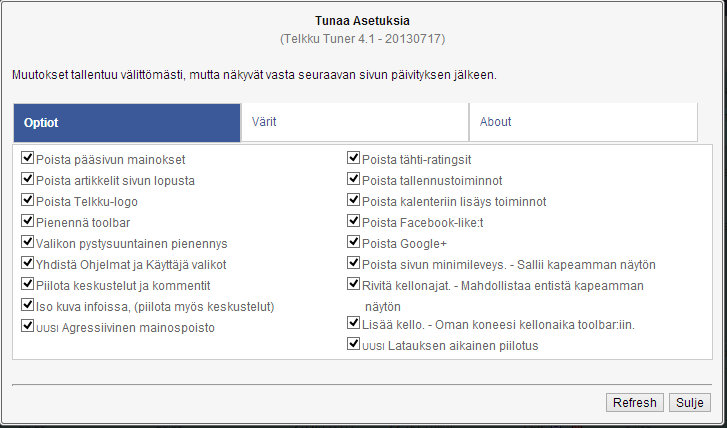Disable 'Piilota keskustelut ja kommentit'
The height and width of the screenshot is (428, 727).
[27, 284]
